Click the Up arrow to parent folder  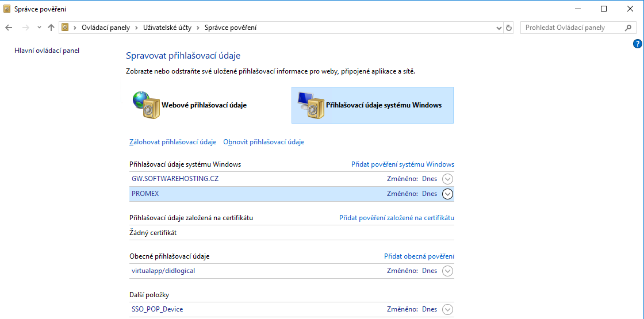tap(51, 28)
